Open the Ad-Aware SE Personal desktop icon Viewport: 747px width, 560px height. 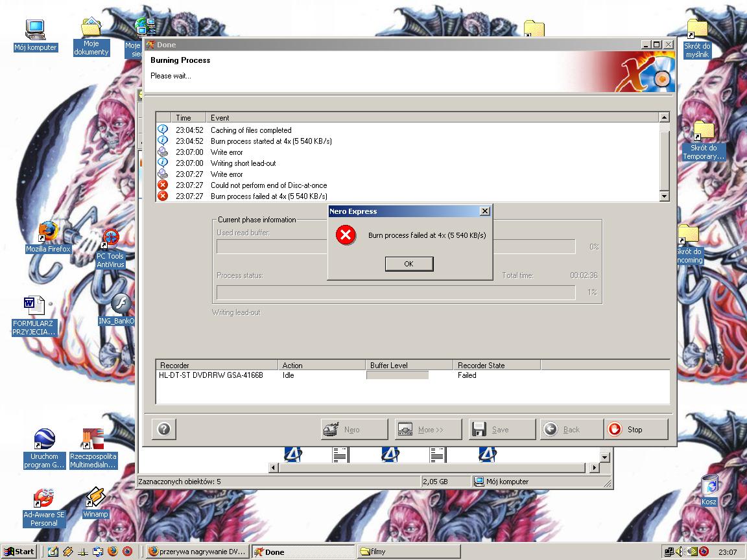[x=44, y=507]
